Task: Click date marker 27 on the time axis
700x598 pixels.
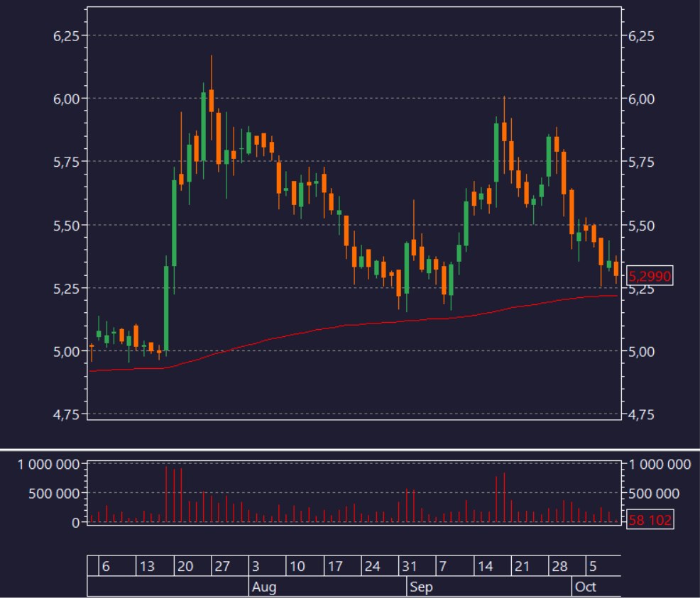Action: (x=222, y=566)
